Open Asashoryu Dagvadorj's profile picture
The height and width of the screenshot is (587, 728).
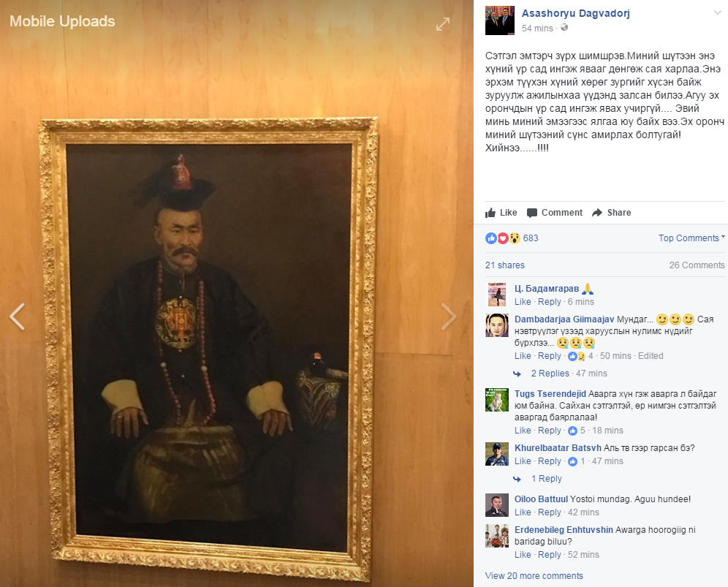click(499, 20)
